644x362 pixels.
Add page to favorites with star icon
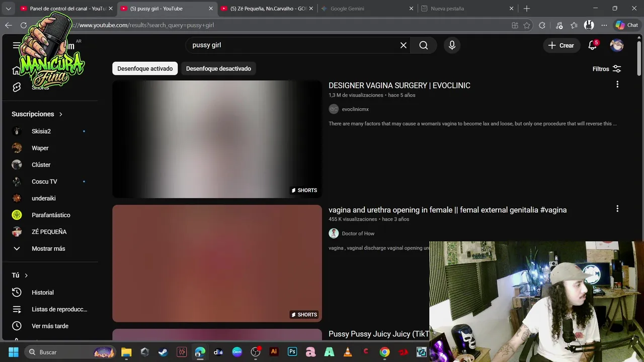pos(527,25)
